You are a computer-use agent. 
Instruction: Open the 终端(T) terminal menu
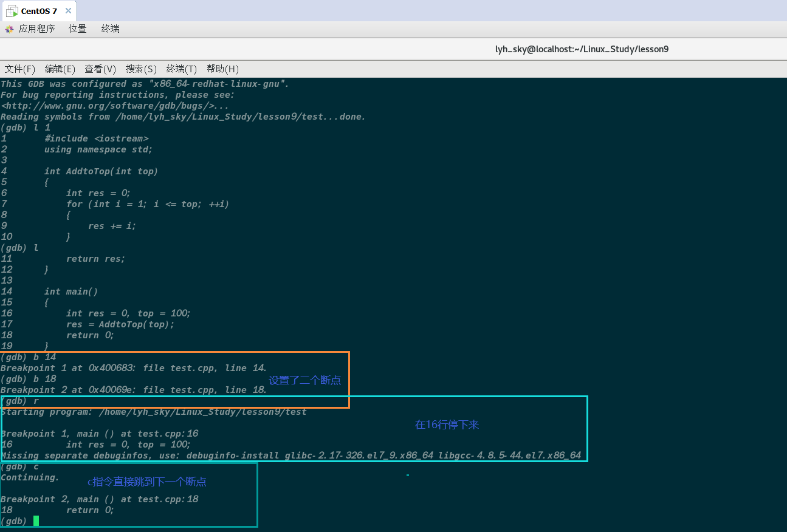click(182, 69)
